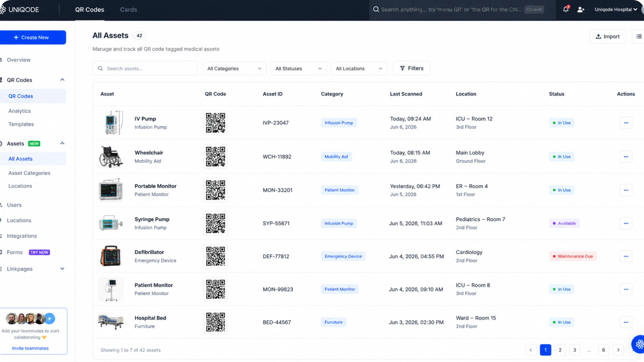Collapse the Assets sidebar section
Viewport: 644px width, 362px height.
[62, 143]
